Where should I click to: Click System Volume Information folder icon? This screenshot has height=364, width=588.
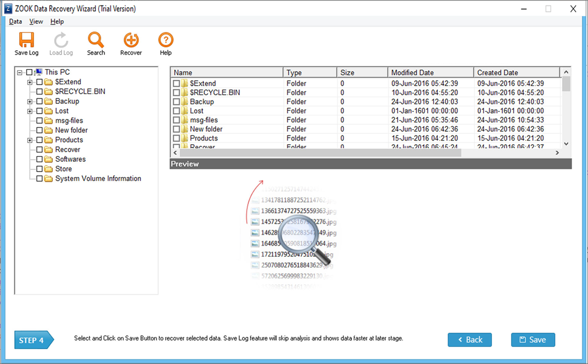pyautogui.click(x=49, y=179)
